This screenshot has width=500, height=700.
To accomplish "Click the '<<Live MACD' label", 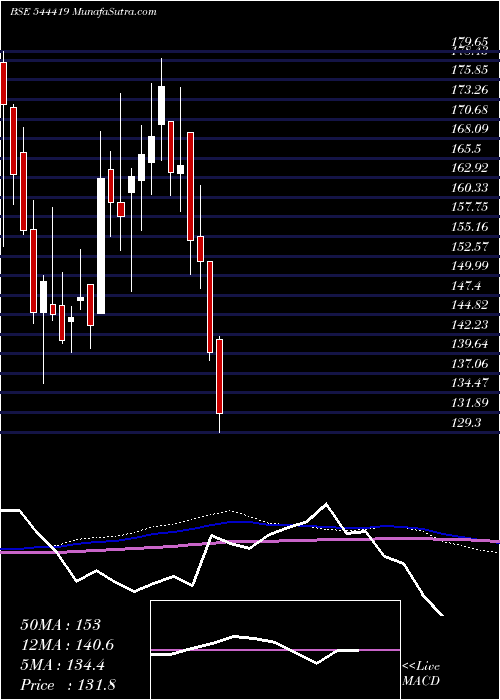I will 421,674.
